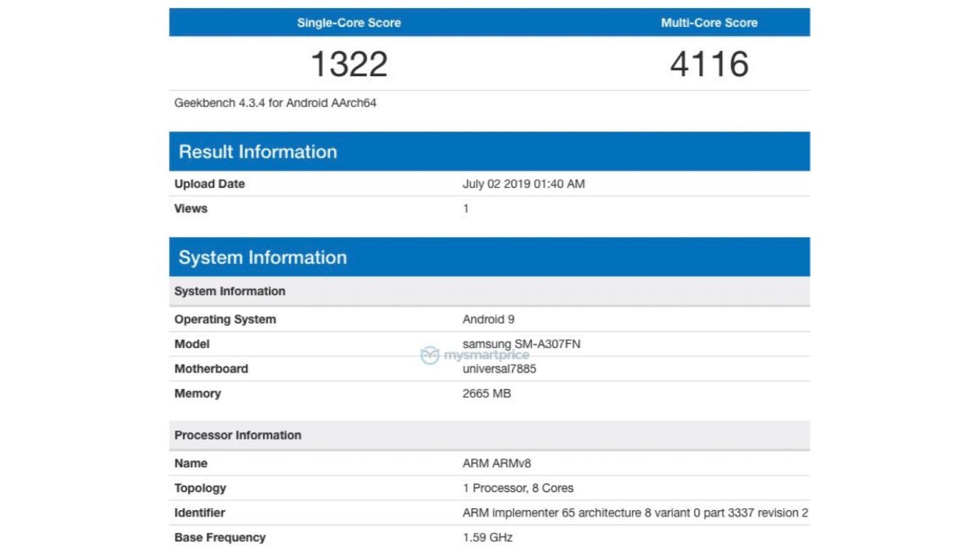Click the Processor Information subheader
The image size is (980, 550).
pos(238,435)
